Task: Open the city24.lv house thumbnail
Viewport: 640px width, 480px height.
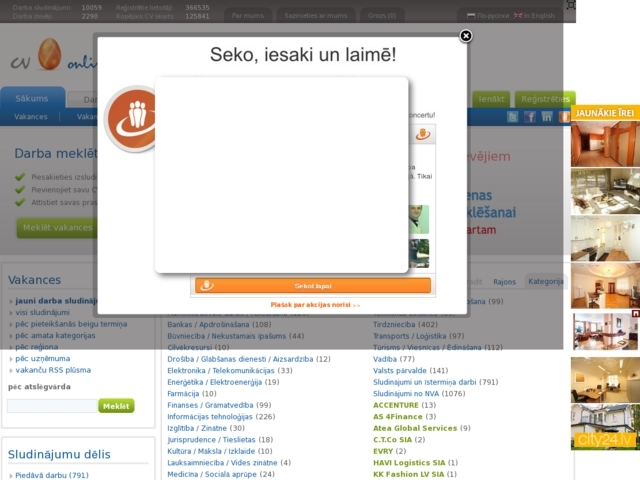Action: click(605, 427)
